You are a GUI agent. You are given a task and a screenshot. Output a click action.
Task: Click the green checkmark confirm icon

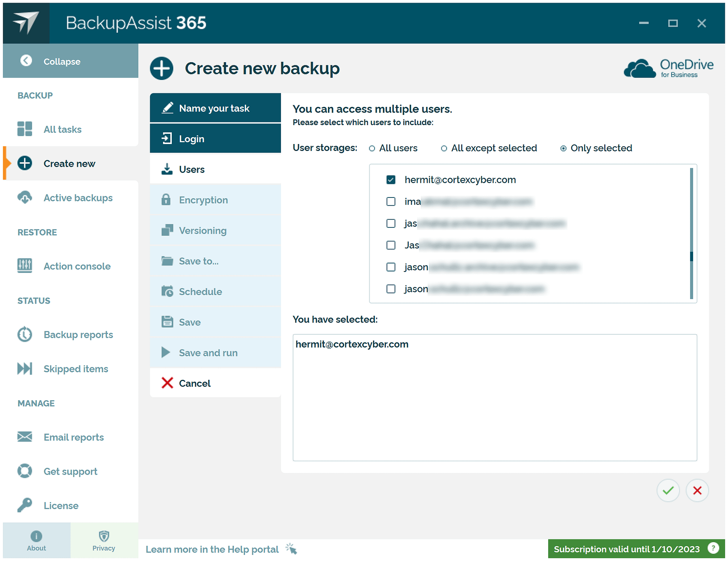tap(668, 490)
